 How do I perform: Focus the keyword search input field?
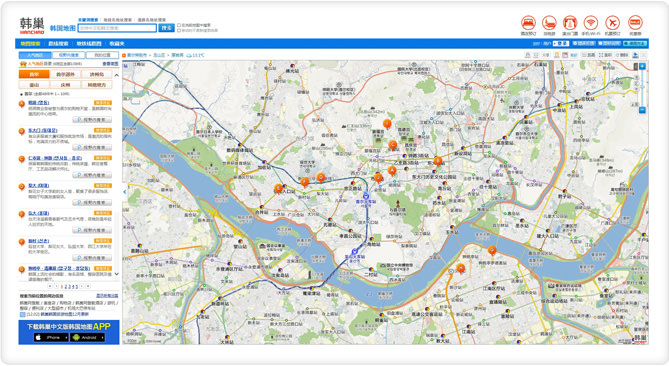[117, 28]
